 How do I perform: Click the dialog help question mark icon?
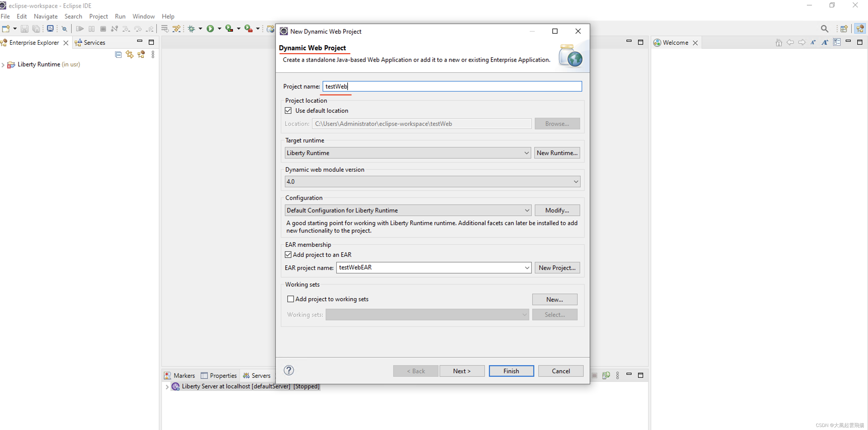point(289,370)
